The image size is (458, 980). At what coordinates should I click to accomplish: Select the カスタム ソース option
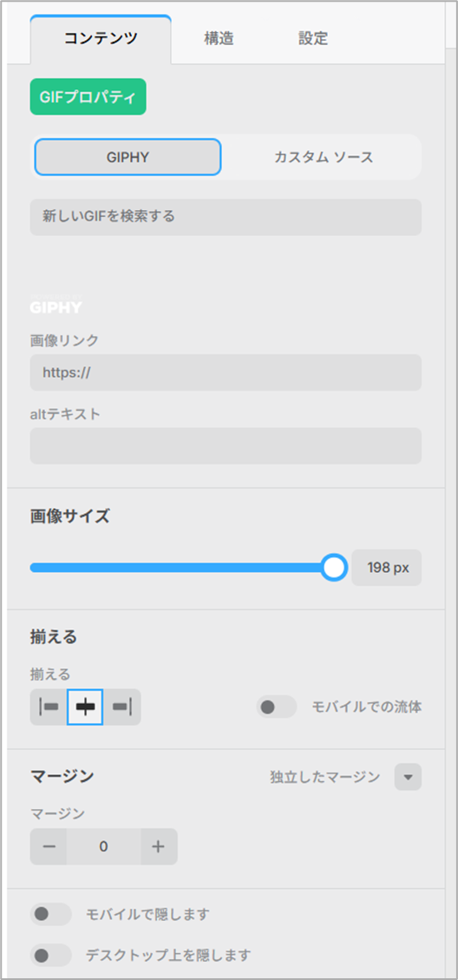click(323, 157)
